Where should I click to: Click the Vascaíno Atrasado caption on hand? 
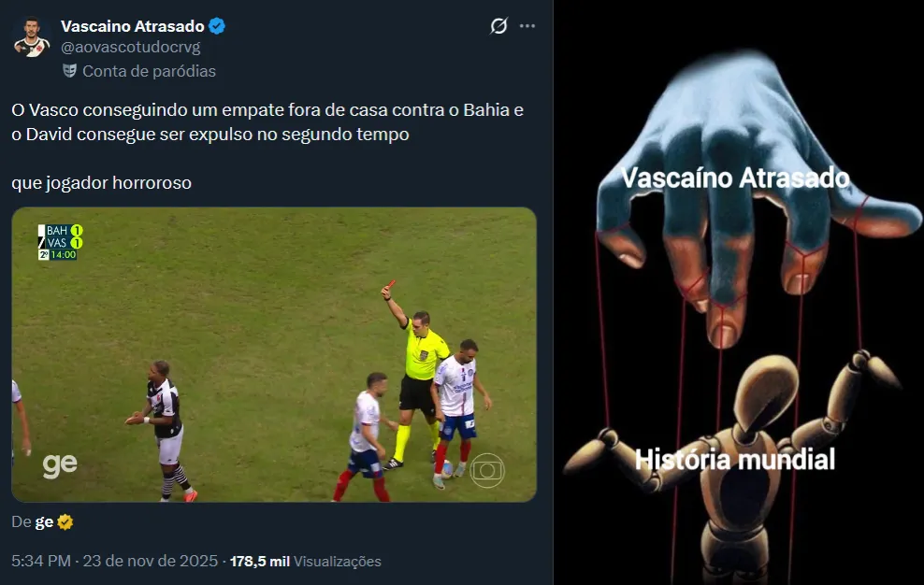[x=735, y=178]
